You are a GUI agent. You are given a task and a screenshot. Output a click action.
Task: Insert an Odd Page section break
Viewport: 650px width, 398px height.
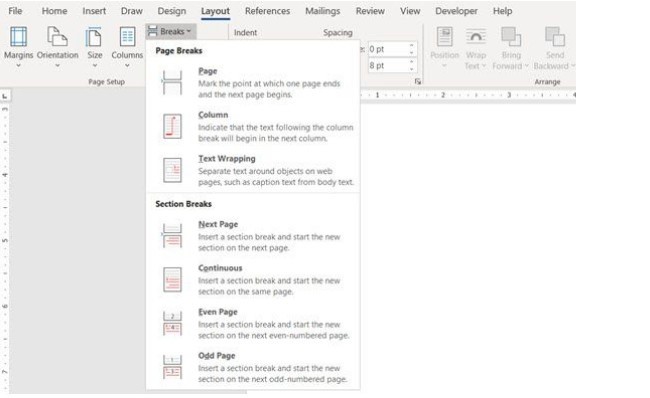pyautogui.click(x=253, y=367)
